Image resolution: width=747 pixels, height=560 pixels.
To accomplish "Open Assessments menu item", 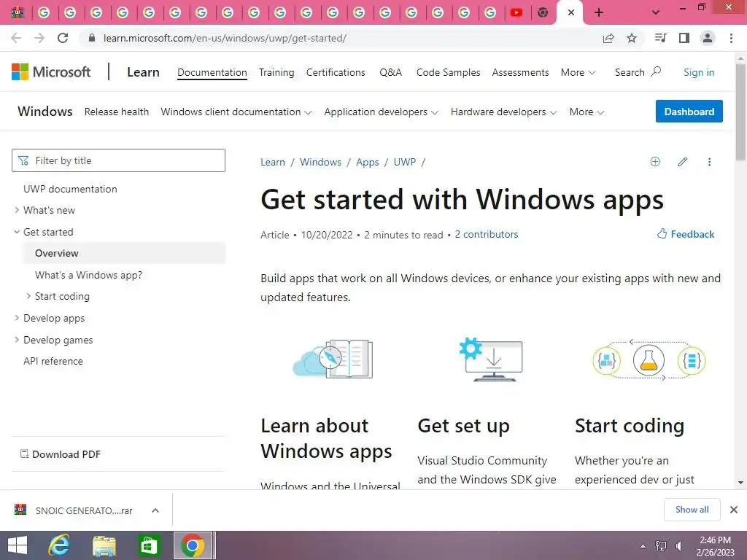I will tap(520, 72).
